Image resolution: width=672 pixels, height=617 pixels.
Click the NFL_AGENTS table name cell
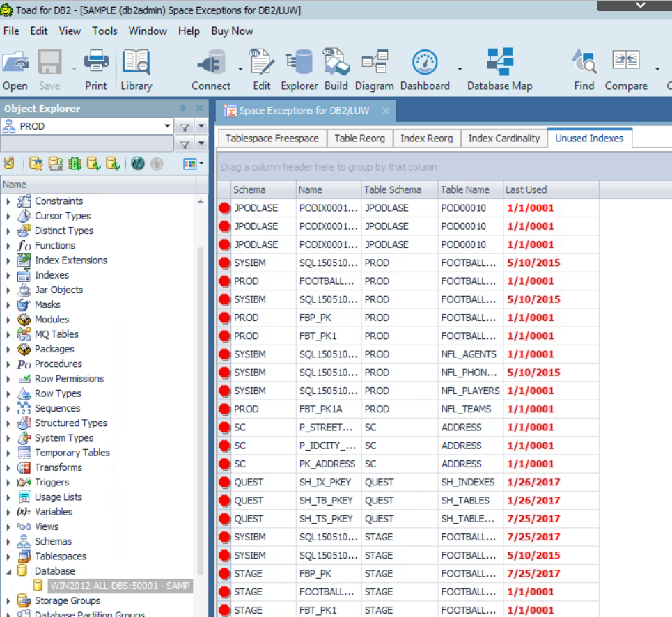coord(471,354)
